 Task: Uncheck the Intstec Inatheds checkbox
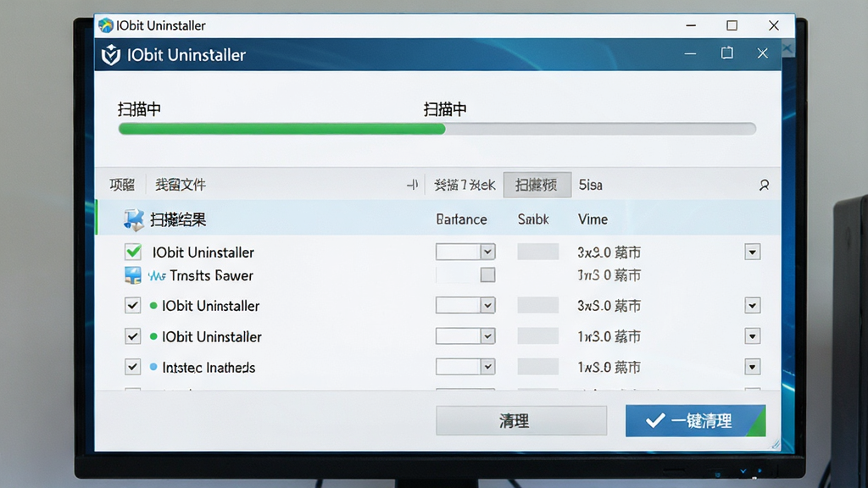point(132,367)
